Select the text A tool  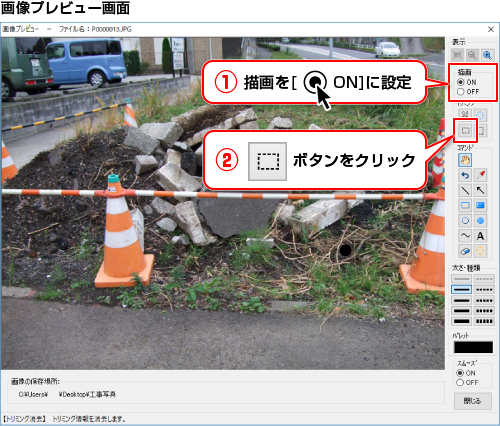480,236
